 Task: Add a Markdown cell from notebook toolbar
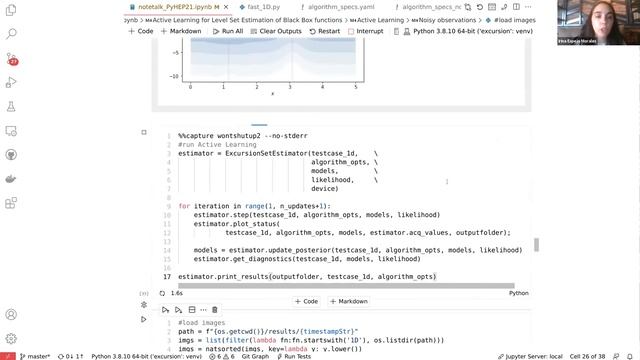[x=181, y=31]
